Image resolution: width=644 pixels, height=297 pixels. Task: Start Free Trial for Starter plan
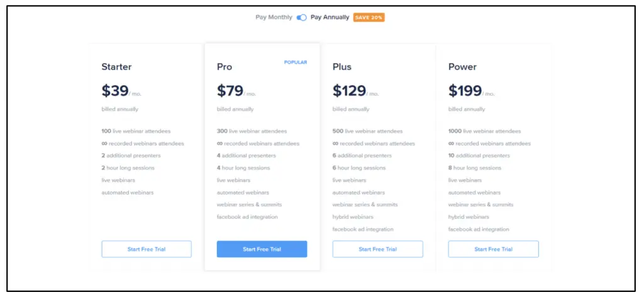pos(147,249)
